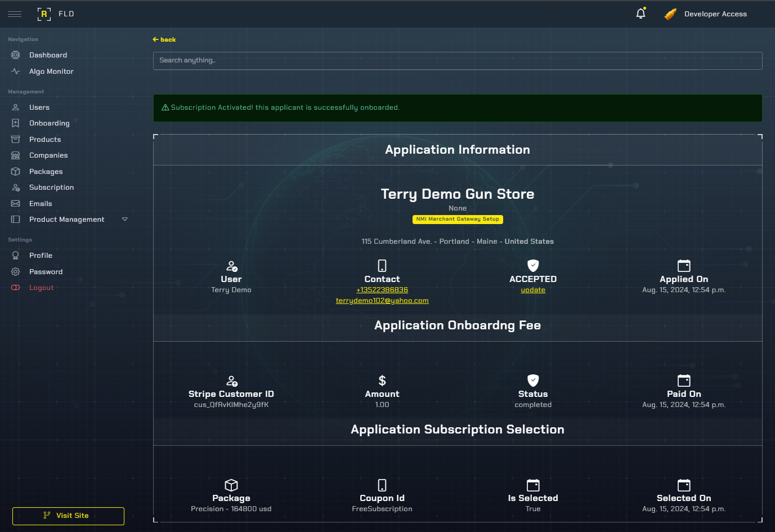Click the Contact phone icon
Image resolution: width=775 pixels, height=532 pixels.
(382, 266)
